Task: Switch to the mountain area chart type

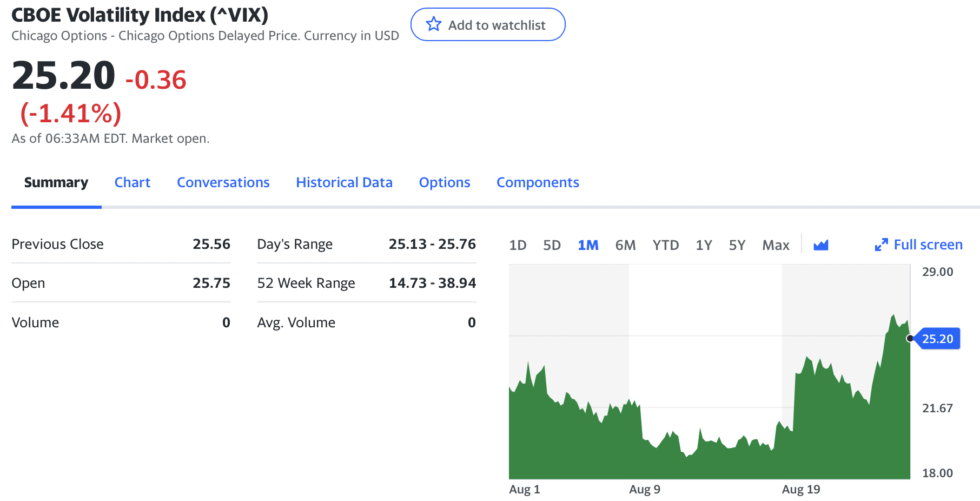Action: (x=821, y=245)
